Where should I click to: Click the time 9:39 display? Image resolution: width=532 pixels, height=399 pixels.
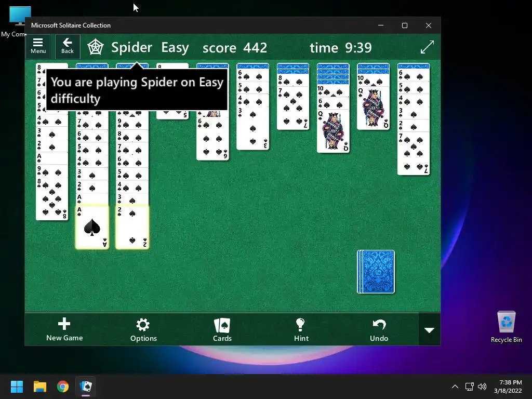(341, 48)
